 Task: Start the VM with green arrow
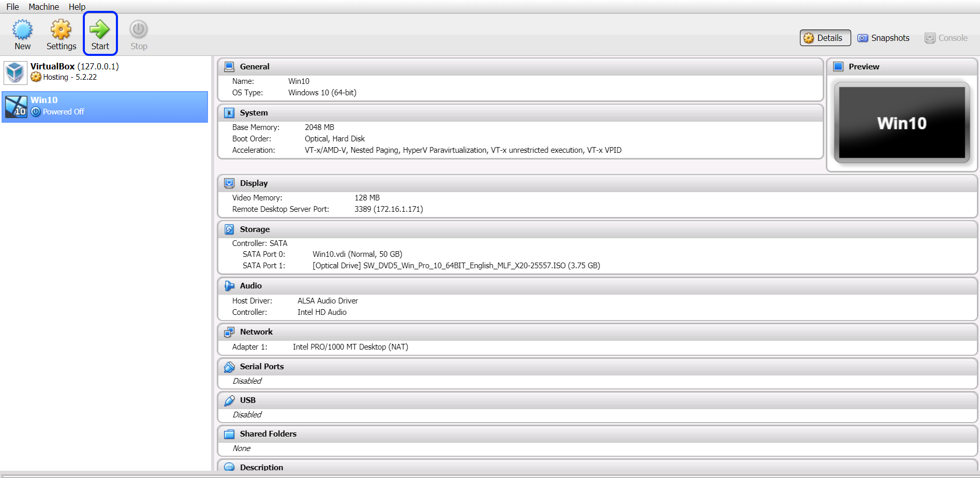pos(100,30)
